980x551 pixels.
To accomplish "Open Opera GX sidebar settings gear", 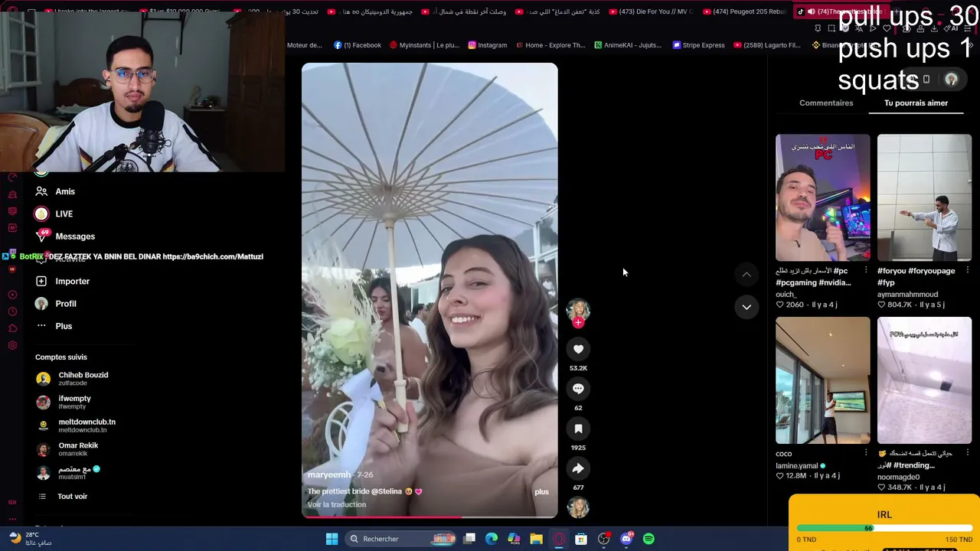I will [x=12, y=345].
